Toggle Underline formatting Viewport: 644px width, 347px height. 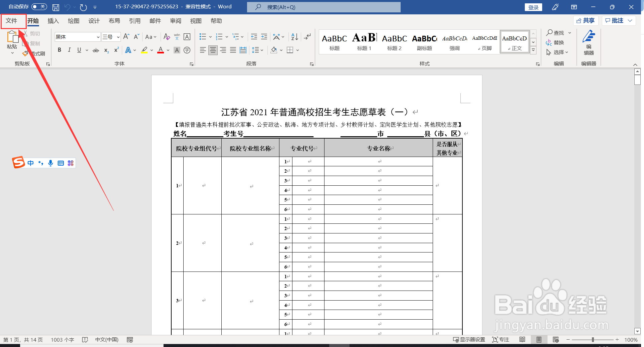tap(79, 50)
